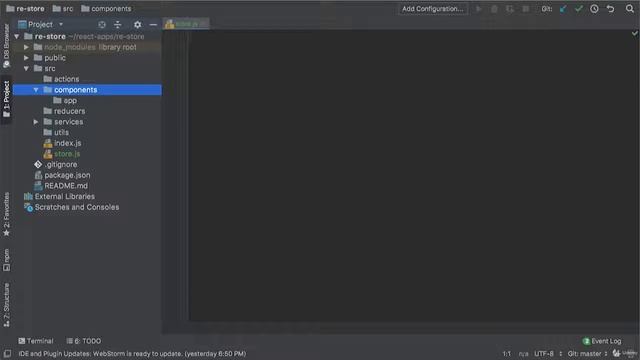Select the utils folder
This screenshot has width=640, height=360.
click(x=56, y=132)
